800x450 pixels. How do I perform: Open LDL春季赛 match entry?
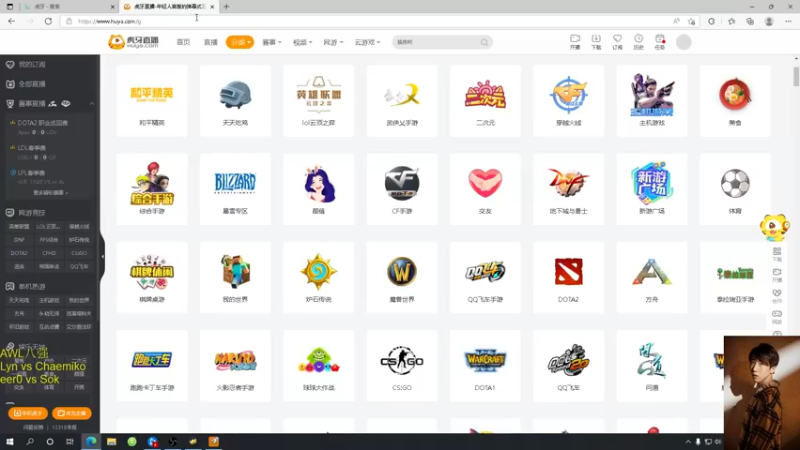pyautogui.click(x=49, y=153)
